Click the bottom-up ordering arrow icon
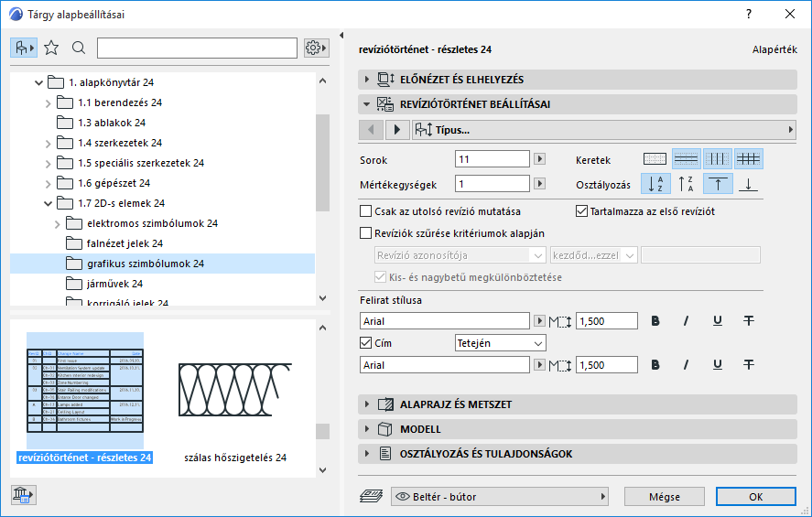Image resolution: width=812 pixels, height=517 pixels. [749, 184]
